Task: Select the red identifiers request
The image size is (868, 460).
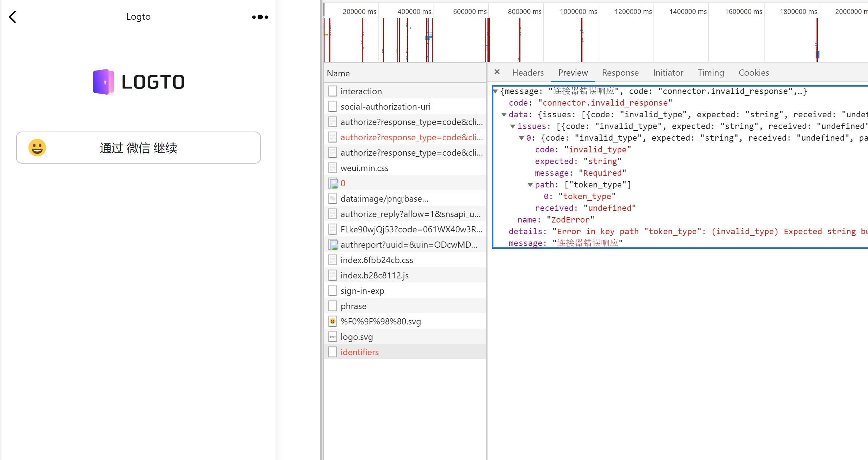Action: point(359,351)
